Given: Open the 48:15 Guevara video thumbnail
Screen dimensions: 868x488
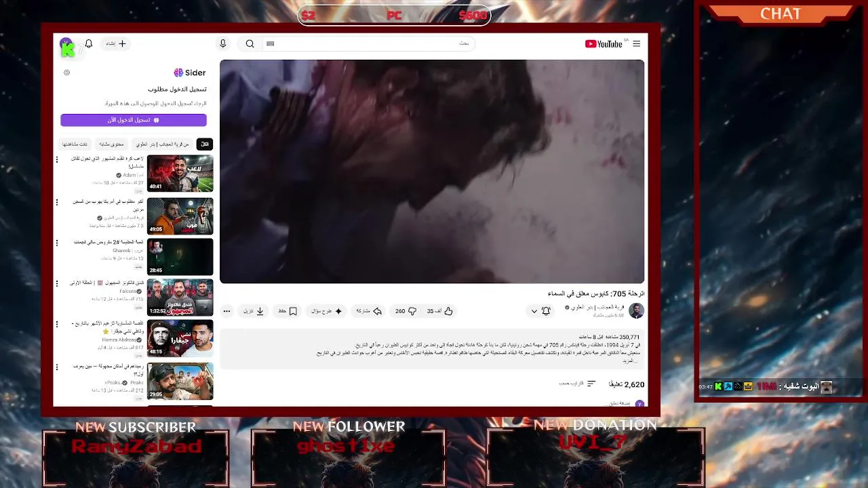Looking at the screenshot, I should (180, 338).
